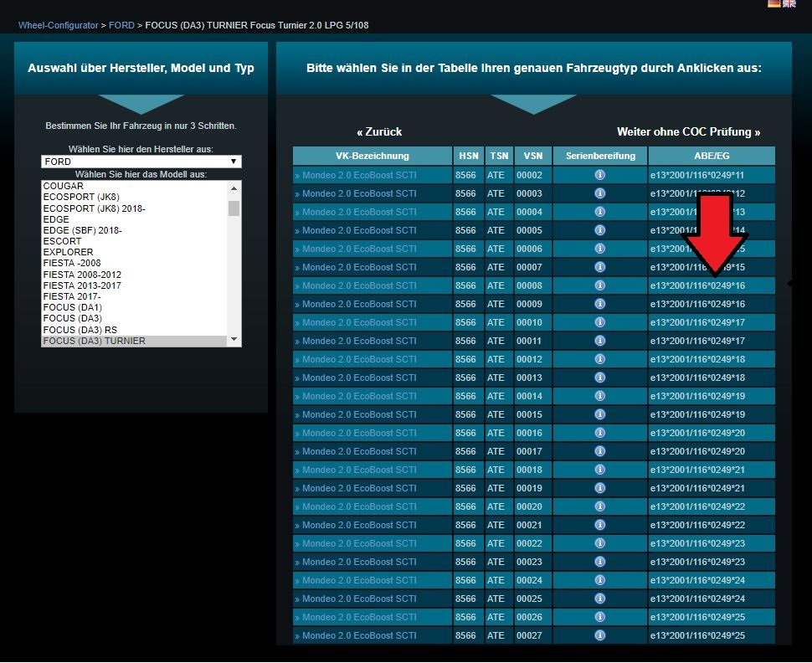Click the FORD breadcrumb link
Image resolution: width=812 pixels, height=663 pixels.
click(x=121, y=25)
